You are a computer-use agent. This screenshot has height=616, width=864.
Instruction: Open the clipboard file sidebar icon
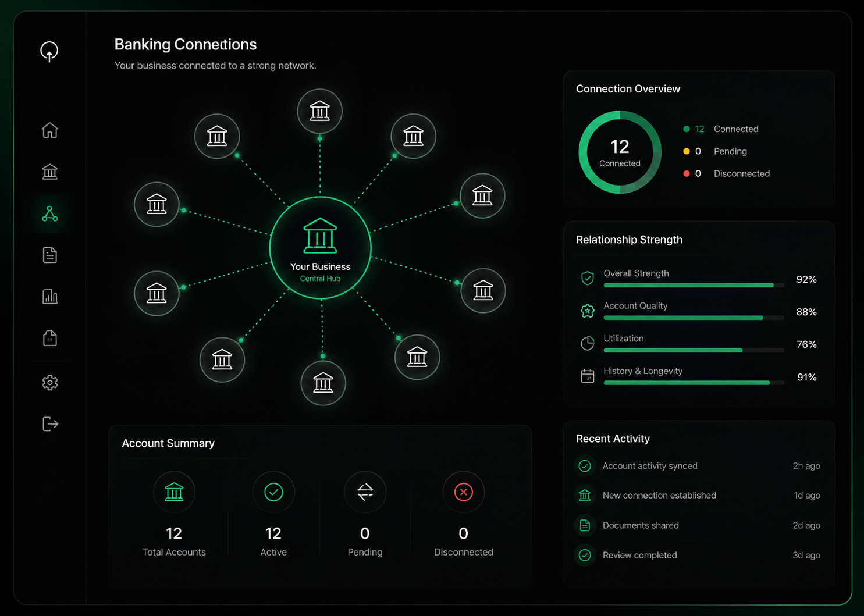click(50, 338)
